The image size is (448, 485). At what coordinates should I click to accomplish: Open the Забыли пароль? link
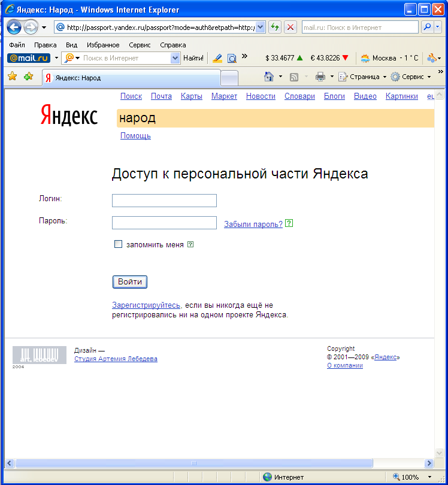click(x=253, y=225)
